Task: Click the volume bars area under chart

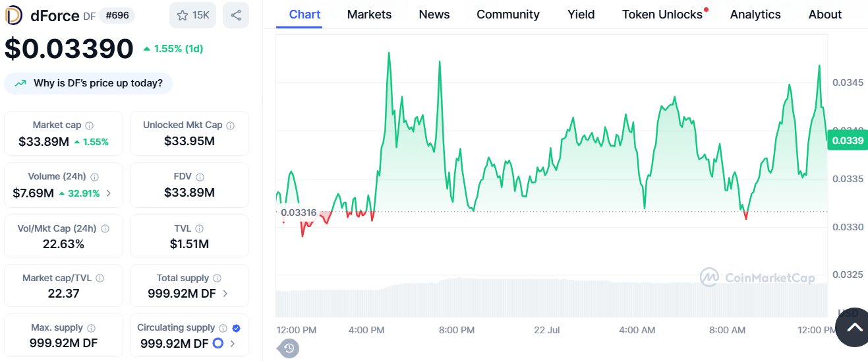Action: tap(552, 299)
